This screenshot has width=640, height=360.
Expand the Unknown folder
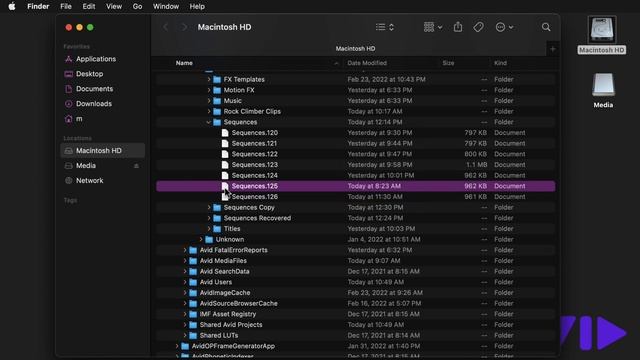tap(201, 240)
